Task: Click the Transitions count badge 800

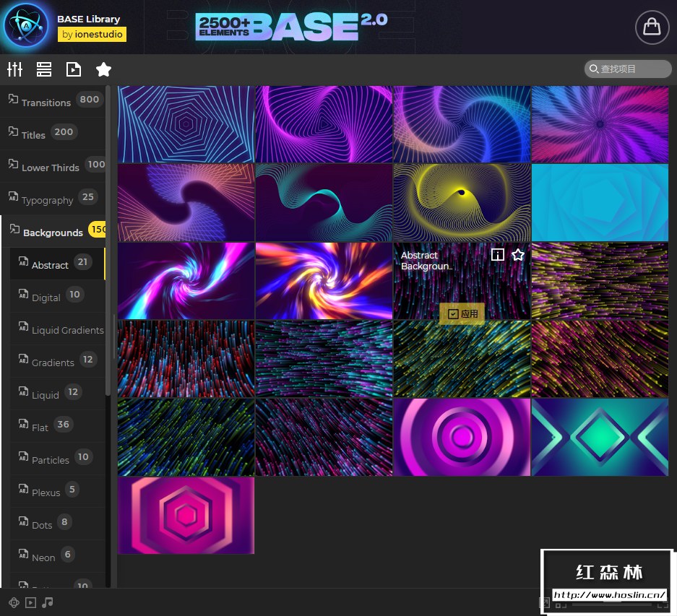Action: [90, 99]
